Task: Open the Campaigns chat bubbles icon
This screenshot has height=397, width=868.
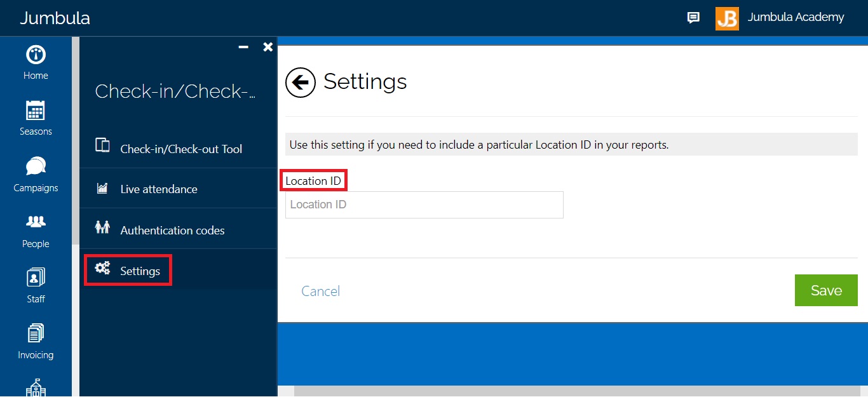Action: point(36,166)
